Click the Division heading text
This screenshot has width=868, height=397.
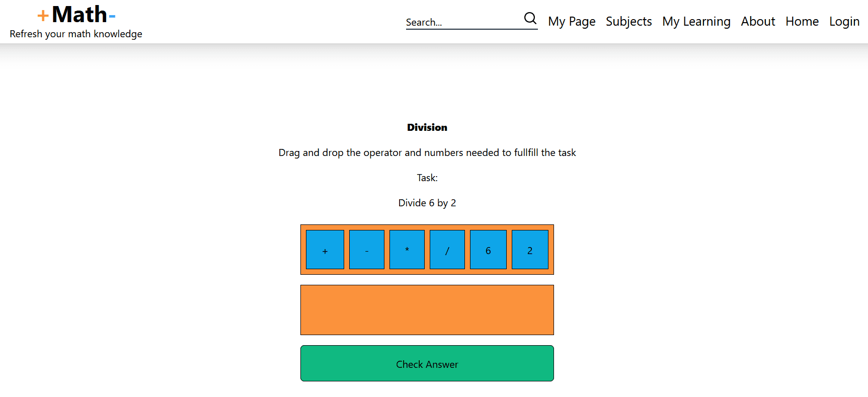point(427,127)
